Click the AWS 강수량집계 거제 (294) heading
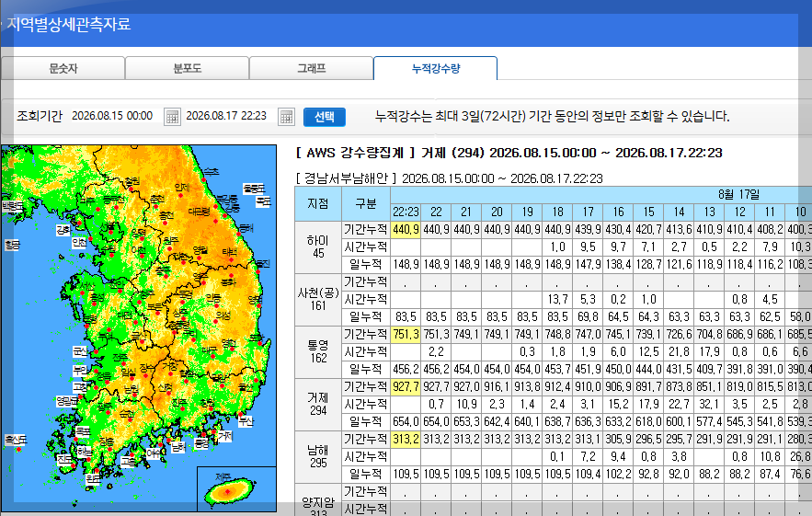 [x=509, y=153]
